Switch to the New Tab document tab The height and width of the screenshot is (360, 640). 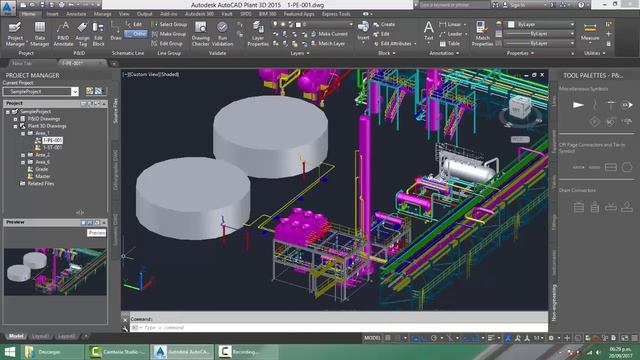coord(22,63)
